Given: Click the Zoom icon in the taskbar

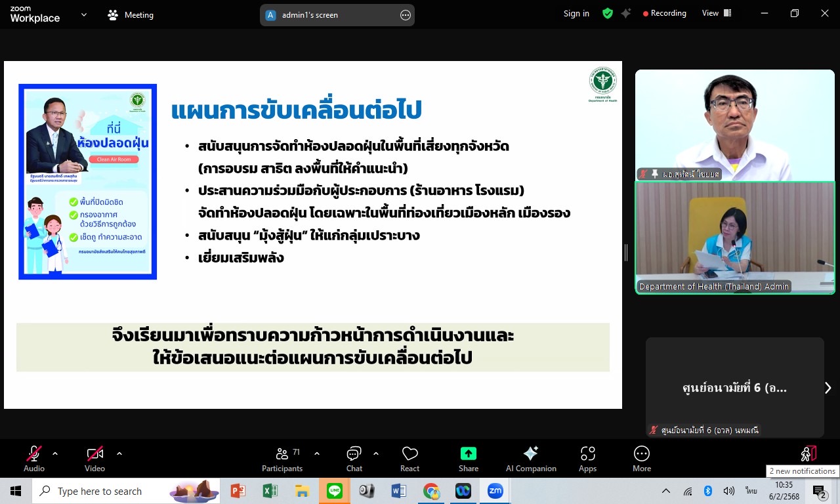Looking at the screenshot, I should 495,491.
